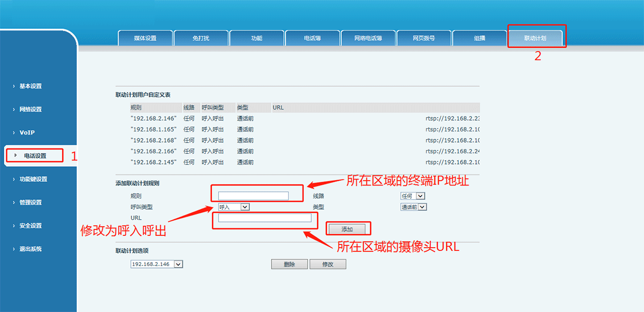Select the 联动计划 tab
Image resolution: width=644 pixels, height=312 pixels.
point(537,38)
